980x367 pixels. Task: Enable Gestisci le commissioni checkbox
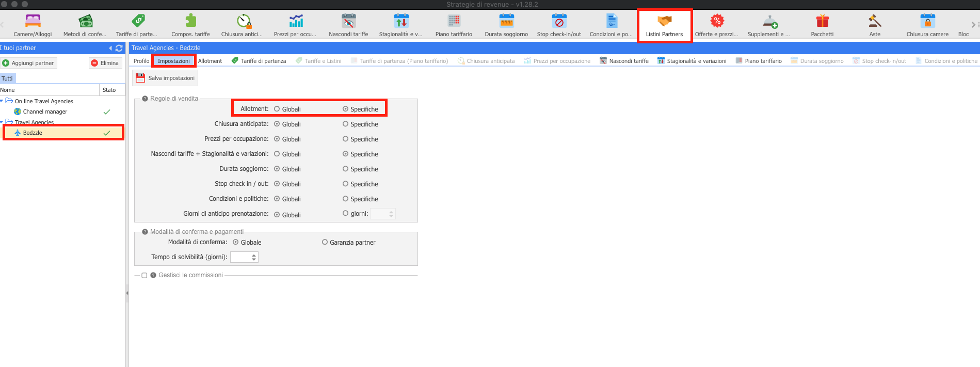coord(144,276)
